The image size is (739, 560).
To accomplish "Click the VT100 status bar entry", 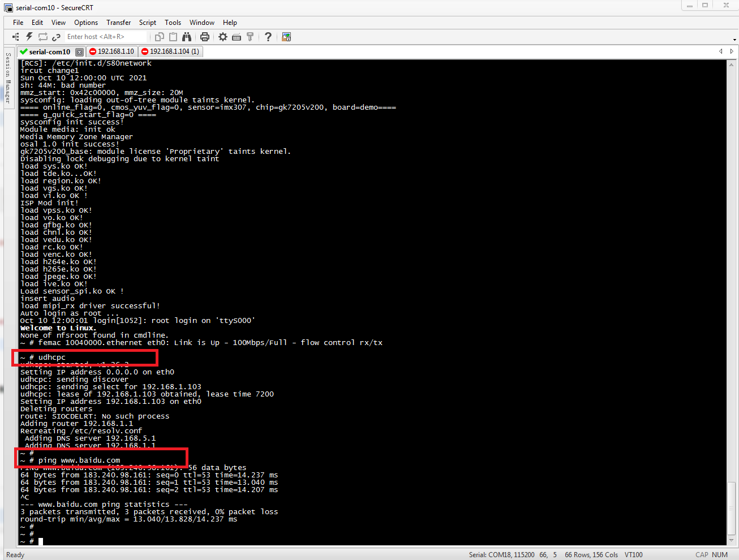I will pyautogui.click(x=633, y=555).
